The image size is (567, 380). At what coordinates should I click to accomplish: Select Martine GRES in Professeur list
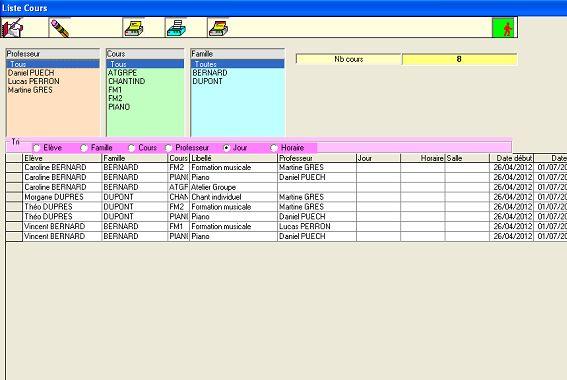[53, 90]
